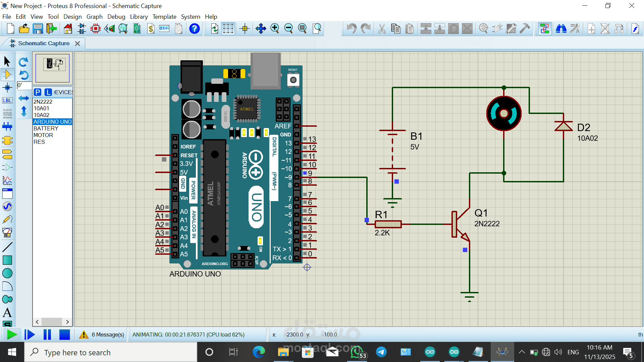Open library manager with L button
644x362 pixels.
[49, 92]
